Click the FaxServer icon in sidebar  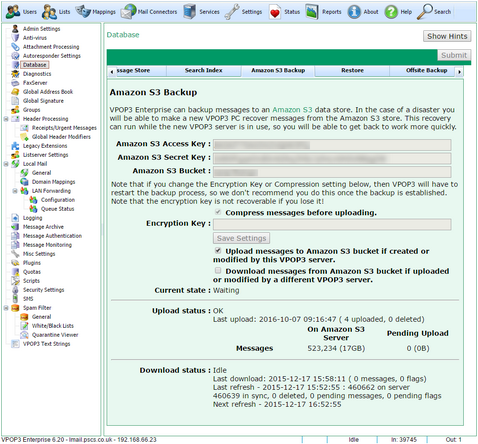pos(15,83)
